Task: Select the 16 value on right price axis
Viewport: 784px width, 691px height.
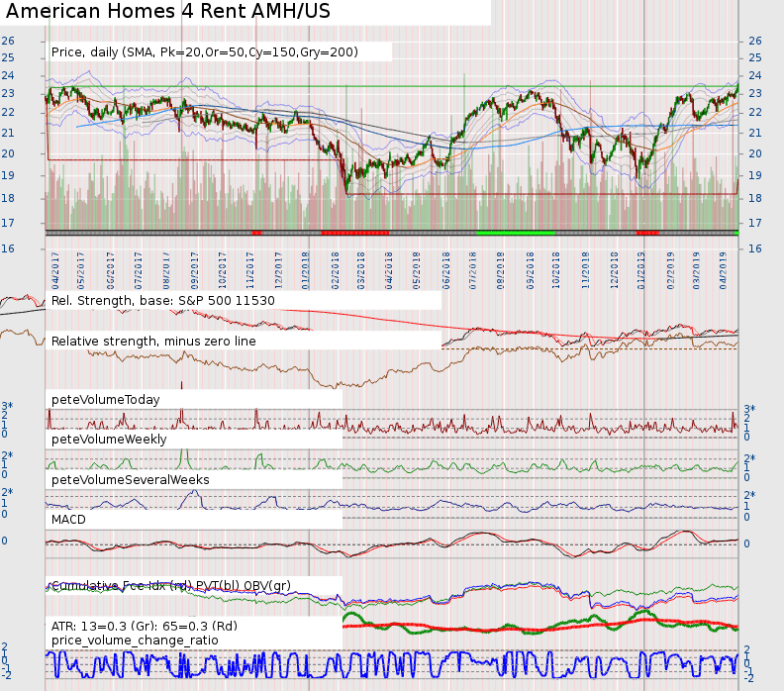Action: 755,248
